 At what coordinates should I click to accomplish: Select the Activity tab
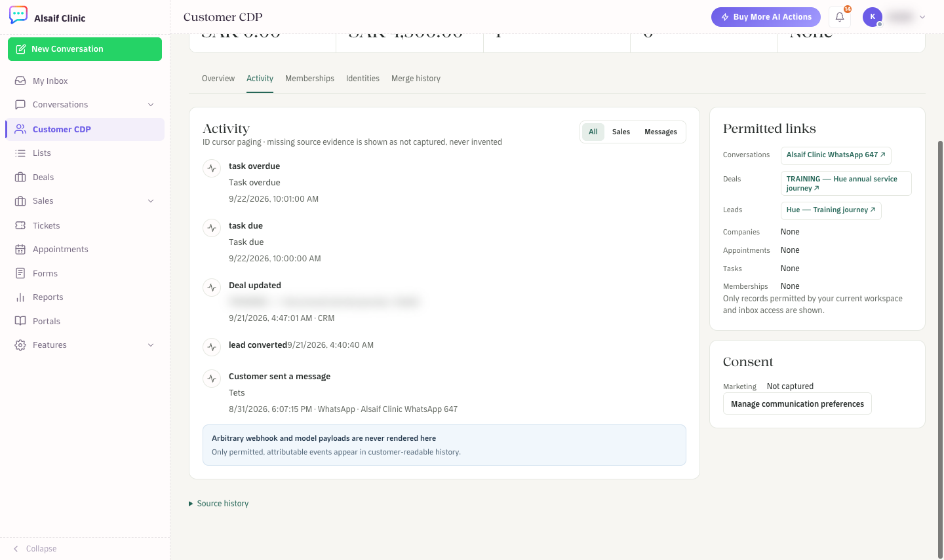point(260,79)
